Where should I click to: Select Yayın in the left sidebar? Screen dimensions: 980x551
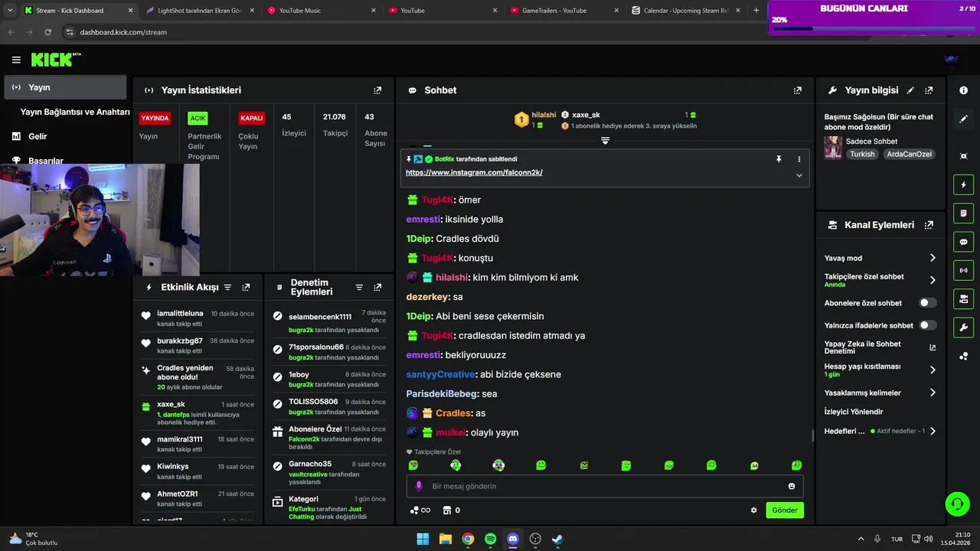click(65, 87)
